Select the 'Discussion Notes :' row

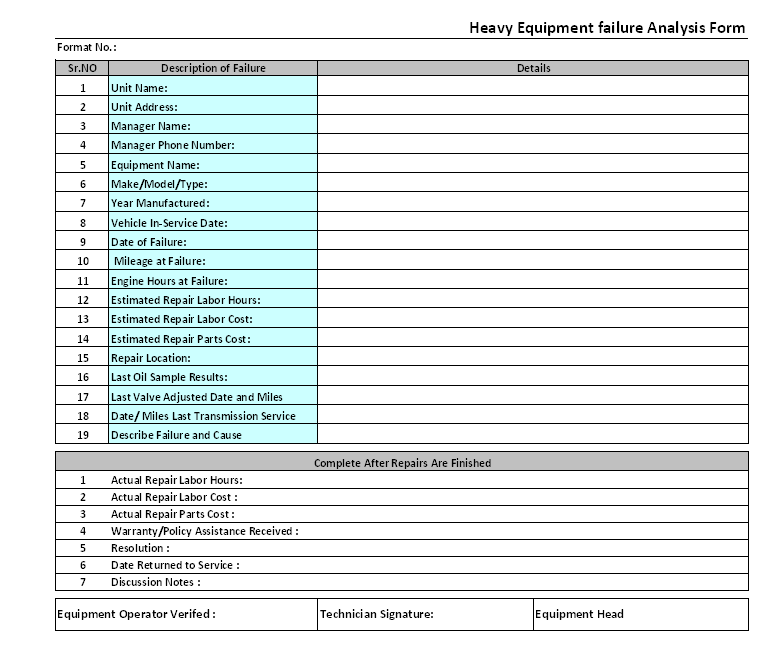click(402, 582)
